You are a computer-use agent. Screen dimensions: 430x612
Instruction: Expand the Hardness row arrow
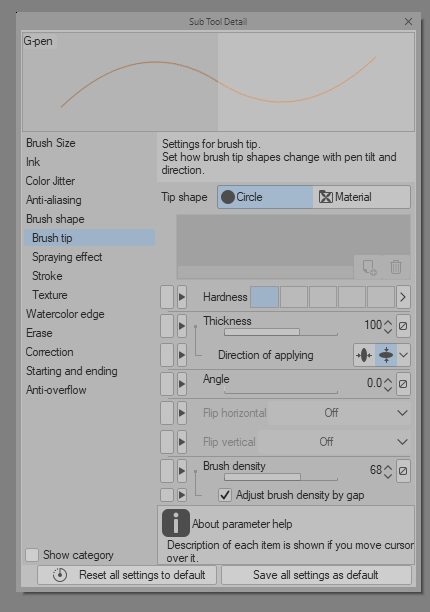(x=182, y=297)
